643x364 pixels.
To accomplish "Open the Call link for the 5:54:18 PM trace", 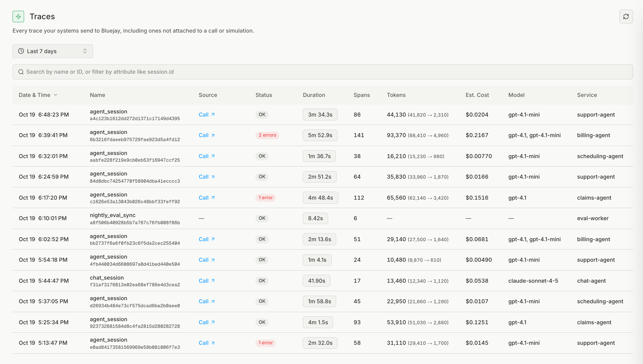I will 207,260.
